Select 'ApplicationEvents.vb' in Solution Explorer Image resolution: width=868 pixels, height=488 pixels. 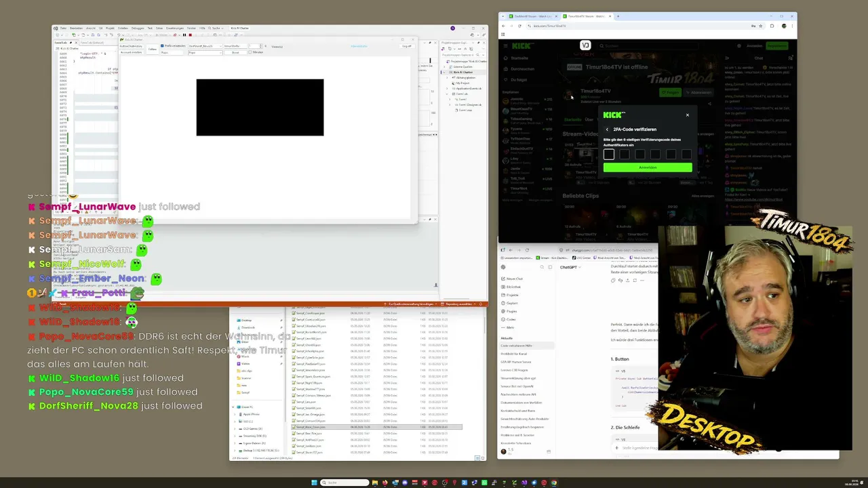pyautogui.click(x=467, y=89)
